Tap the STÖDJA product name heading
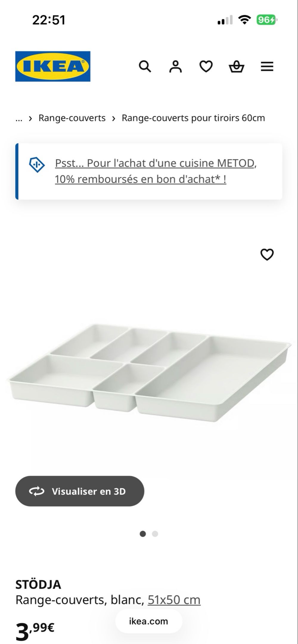298x644 pixels. pos(38,585)
